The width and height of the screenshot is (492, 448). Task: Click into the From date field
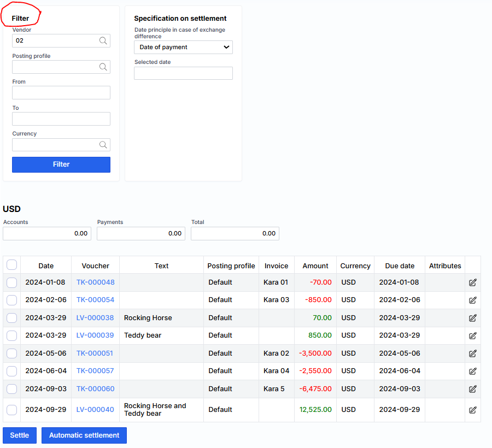pyautogui.click(x=61, y=92)
